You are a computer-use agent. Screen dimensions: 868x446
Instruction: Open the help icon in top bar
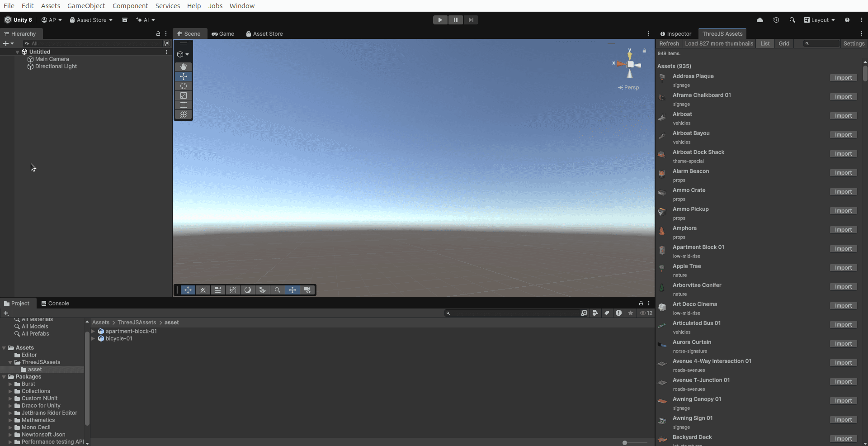pos(847,20)
